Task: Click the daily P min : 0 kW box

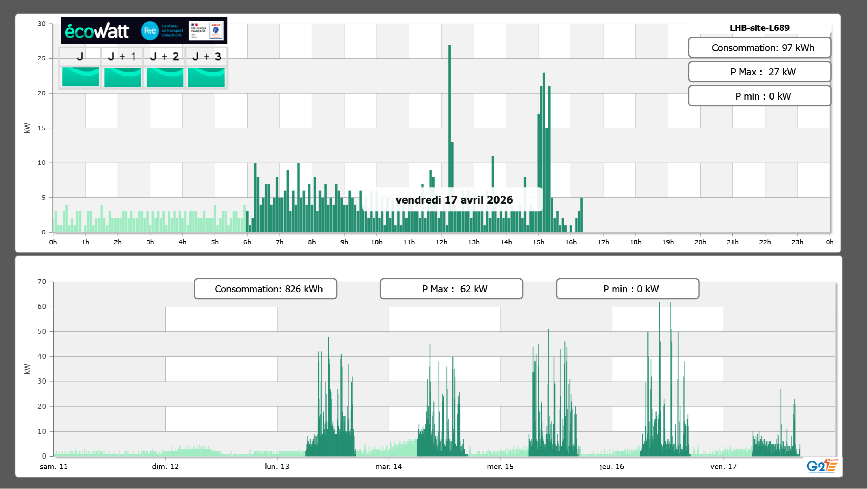Action: coord(759,96)
